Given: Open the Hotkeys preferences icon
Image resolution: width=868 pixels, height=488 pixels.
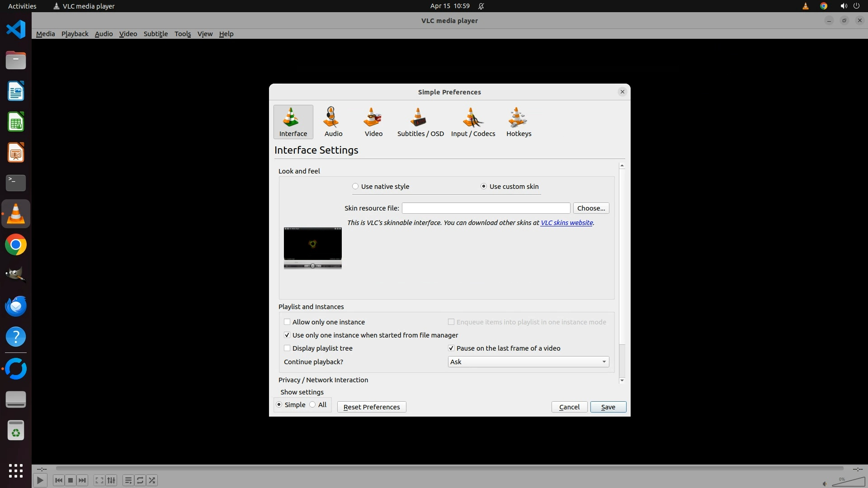Looking at the screenshot, I should coord(519,122).
